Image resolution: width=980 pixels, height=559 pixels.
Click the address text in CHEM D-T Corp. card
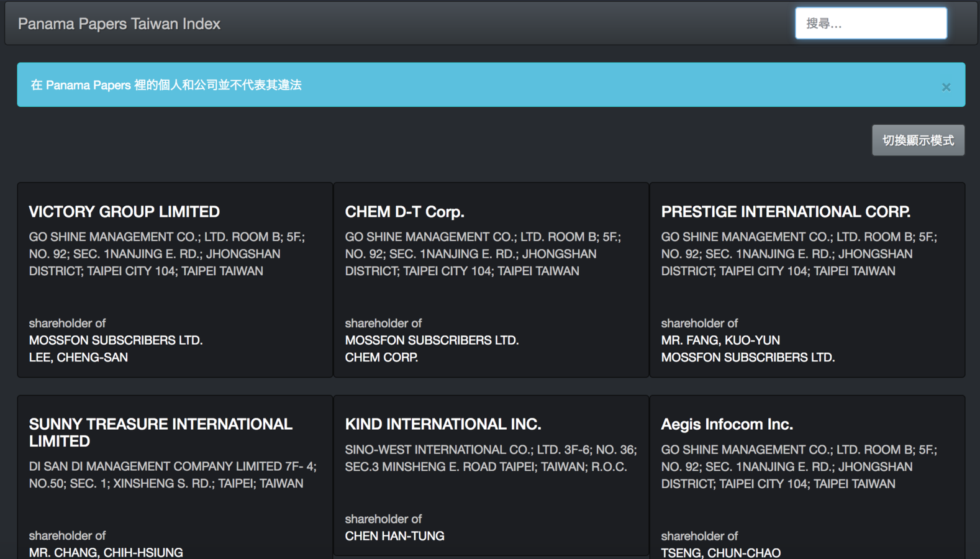(x=483, y=254)
